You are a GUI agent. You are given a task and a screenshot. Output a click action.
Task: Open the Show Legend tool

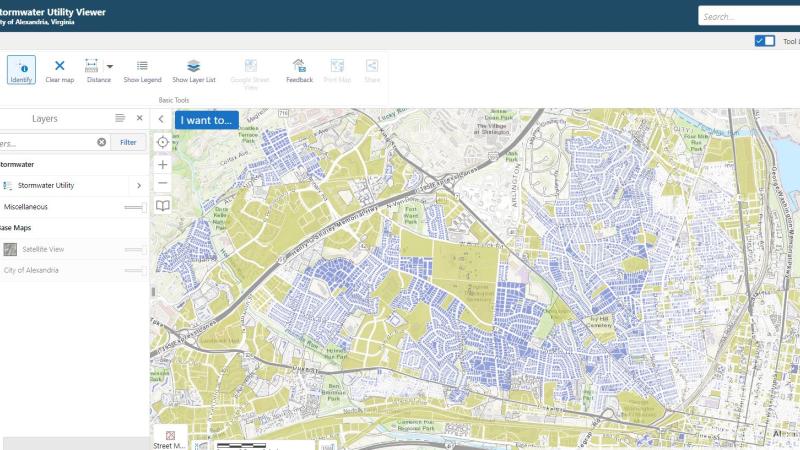[x=142, y=70]
